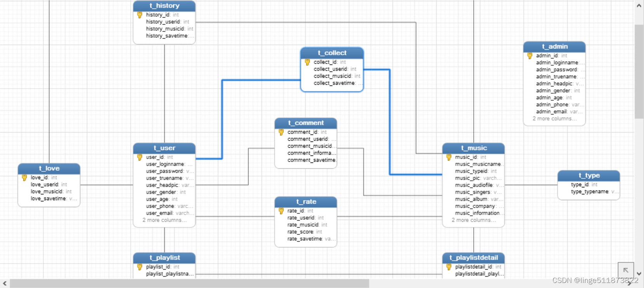Viewport: 644px width, 288px height.
Task: Click the vertical scrollbar up arrow
Action: pyautogui.click(x=639, y=5)
